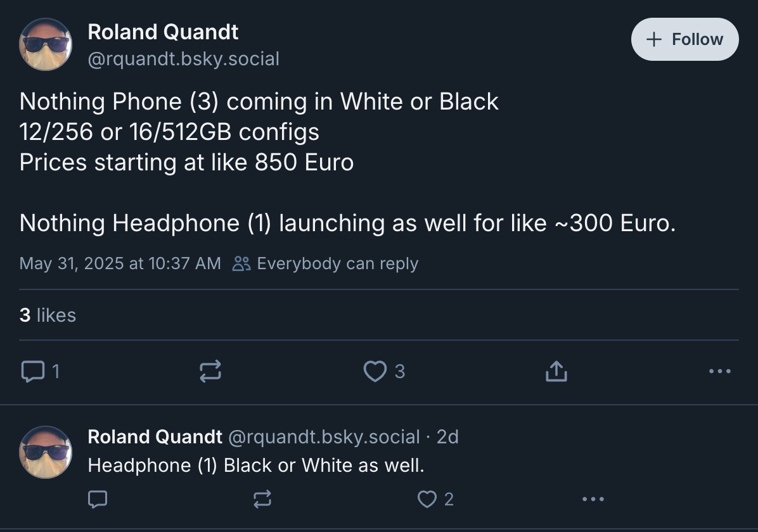The height and width of the screenshot is (532, 758).
Task: View who liked via the 3 likes link
Action: click(x=47, y=315)
